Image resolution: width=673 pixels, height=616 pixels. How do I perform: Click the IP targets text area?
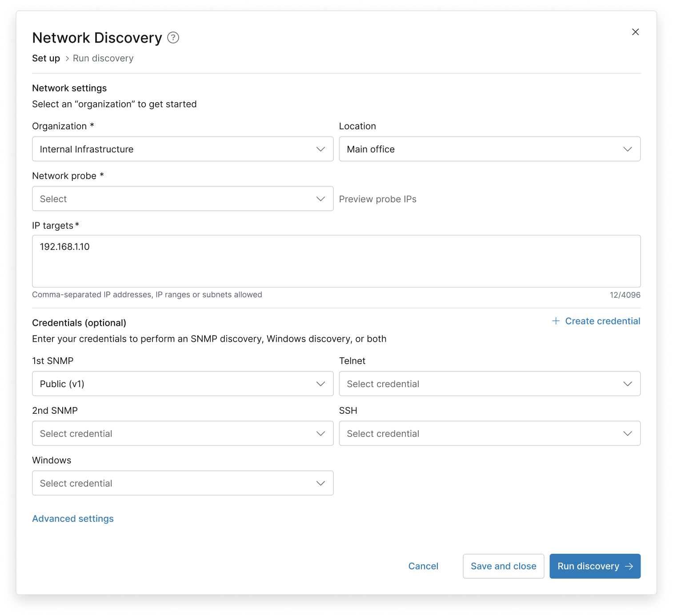[336, 261]
